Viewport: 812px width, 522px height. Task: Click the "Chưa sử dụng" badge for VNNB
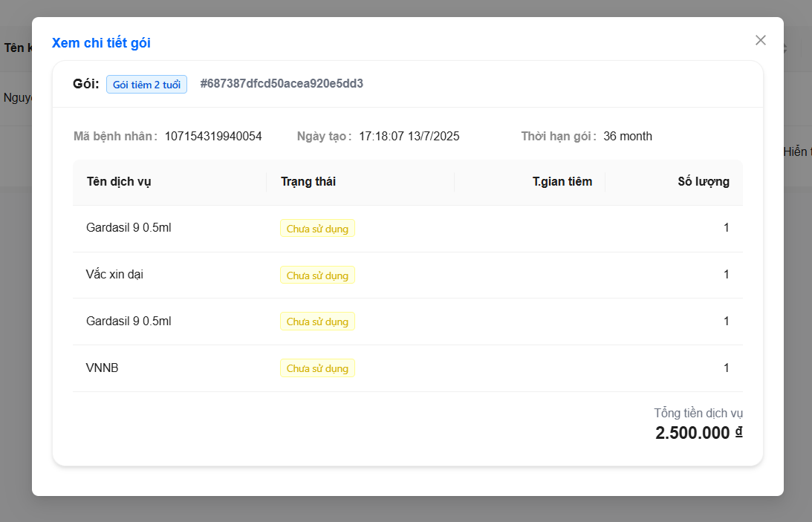[317, 368]
